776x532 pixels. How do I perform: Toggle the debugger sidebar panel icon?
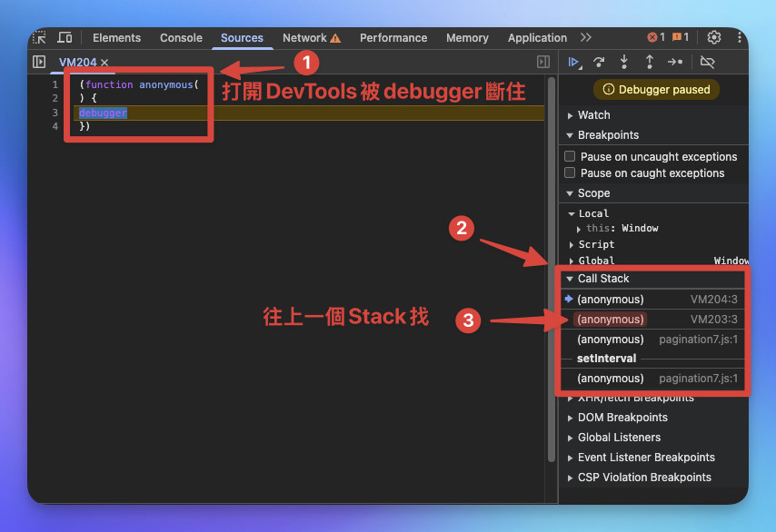(542, 62)
